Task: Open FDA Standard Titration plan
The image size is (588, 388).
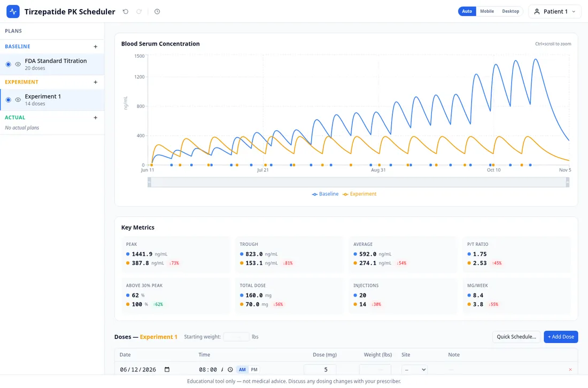Action: 52,64
